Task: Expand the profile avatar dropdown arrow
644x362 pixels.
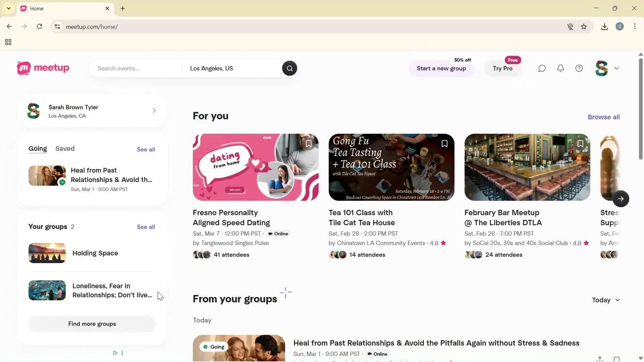Action: [x=616, y=68]
